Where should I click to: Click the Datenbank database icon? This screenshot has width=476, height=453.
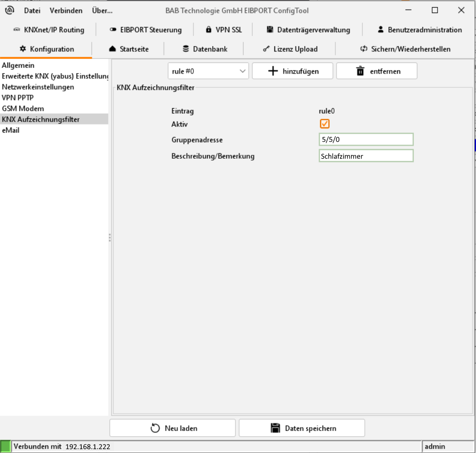click(186, 49)
